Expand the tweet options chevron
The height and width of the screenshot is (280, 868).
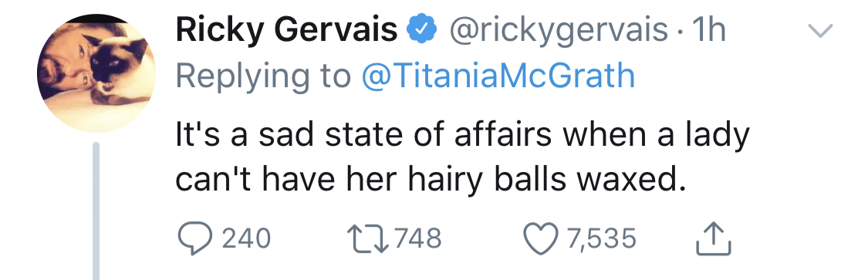tap(820, 31)
